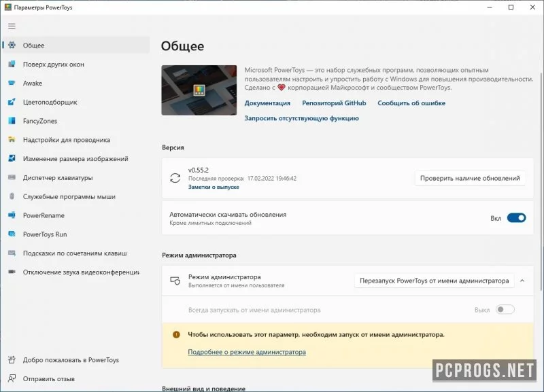Image resolution: width=544 pixels, height=392 pixels.
Task: Click the version text v0.55.2
Action: 199,170
